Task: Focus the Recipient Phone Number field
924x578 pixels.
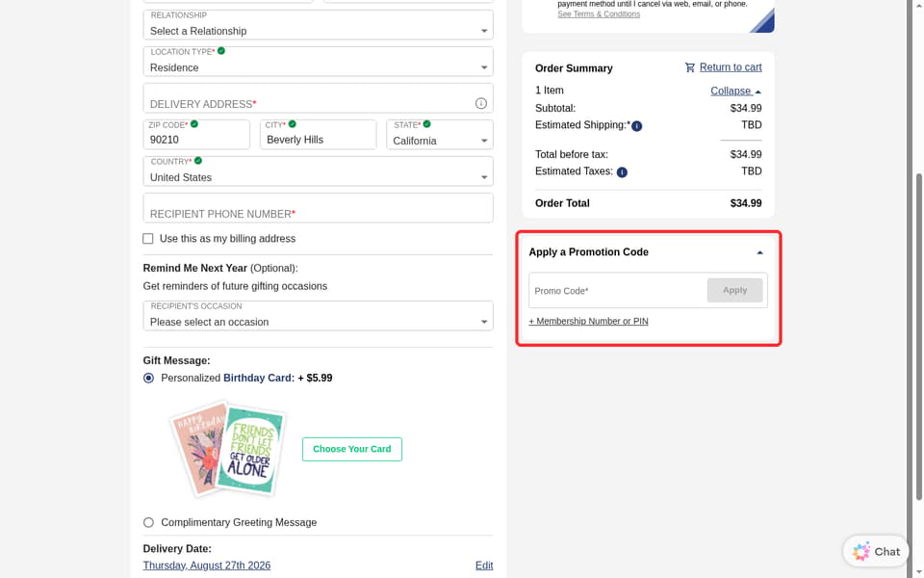Action: [x=319, y=208]
